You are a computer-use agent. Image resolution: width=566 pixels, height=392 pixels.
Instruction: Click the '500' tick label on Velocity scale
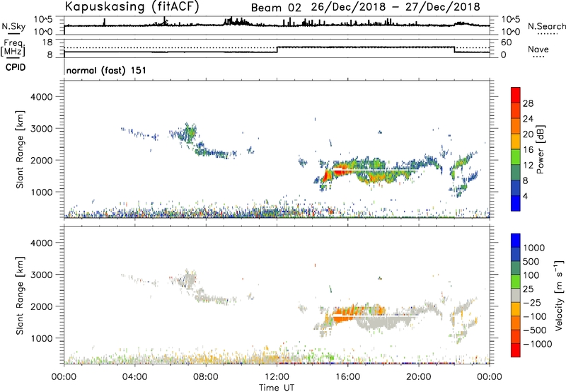pos(531,262)
